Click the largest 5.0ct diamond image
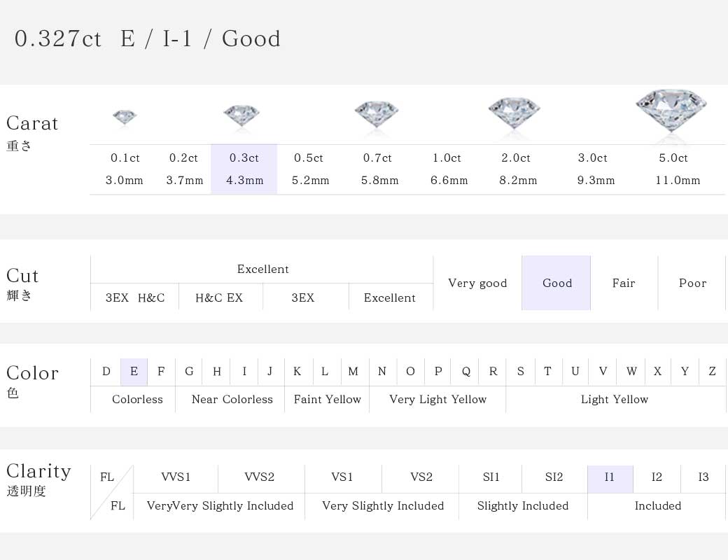728x560 pixels. click(x=671, y=110)
